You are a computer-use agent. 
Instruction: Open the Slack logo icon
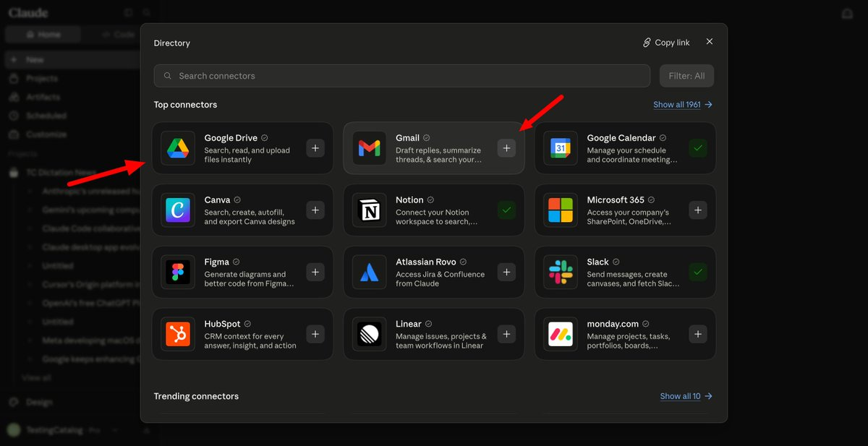[x=561, y=273]
